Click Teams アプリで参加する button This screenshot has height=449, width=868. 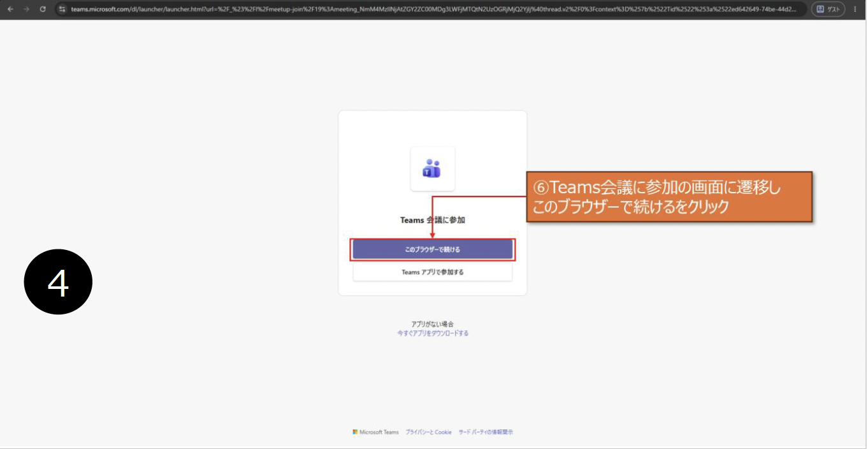coord(433,272)
